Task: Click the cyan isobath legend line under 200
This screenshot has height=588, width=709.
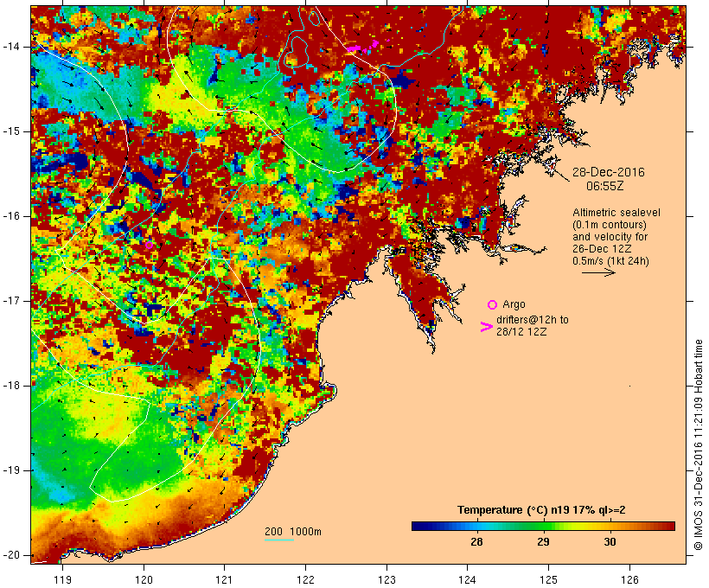Action: point(279,540)
